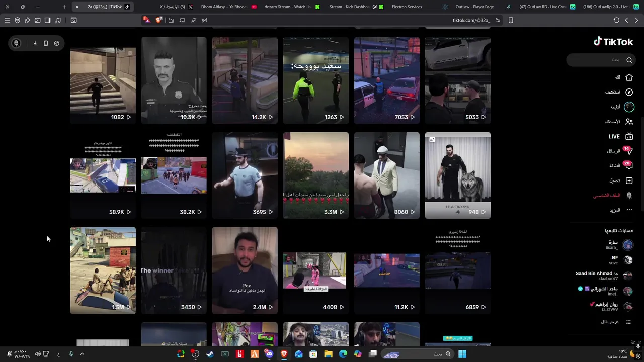Open video thumbnail with 1082 views
This screenshot has width=644, height=362.
103,80
